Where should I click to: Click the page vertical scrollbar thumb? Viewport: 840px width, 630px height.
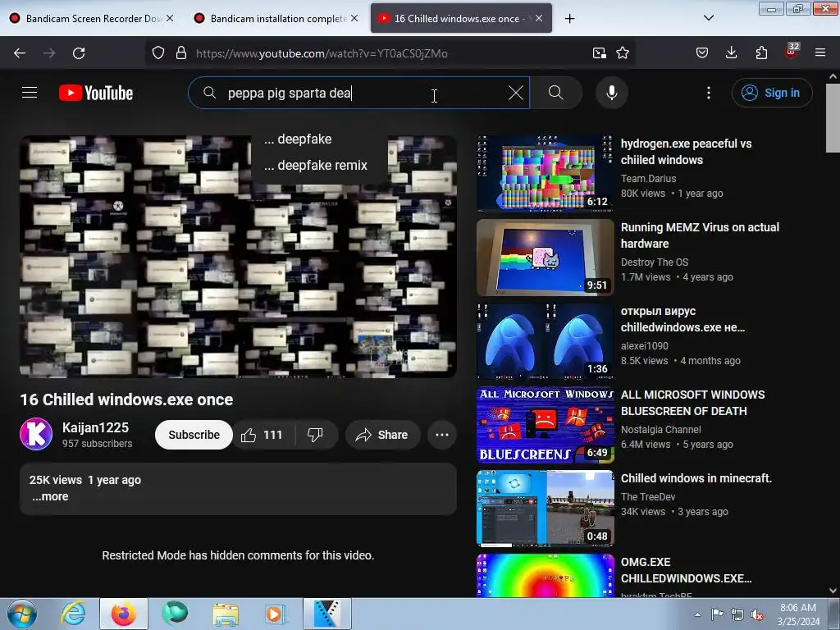click(x=833, y=118)
